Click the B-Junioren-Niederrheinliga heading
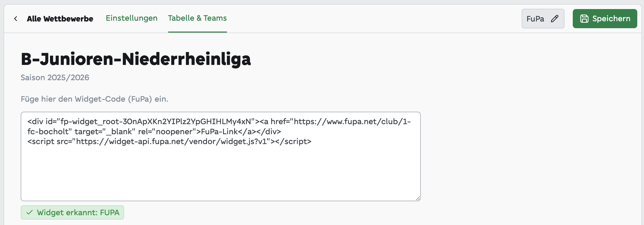The image size is (644, 225). 136,59
